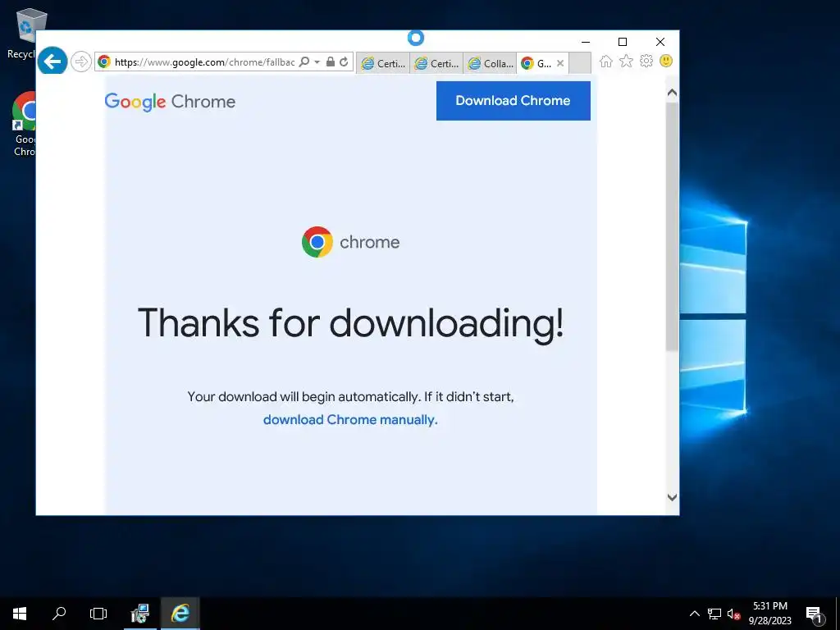Open network status tray icon

pos(714,614)
